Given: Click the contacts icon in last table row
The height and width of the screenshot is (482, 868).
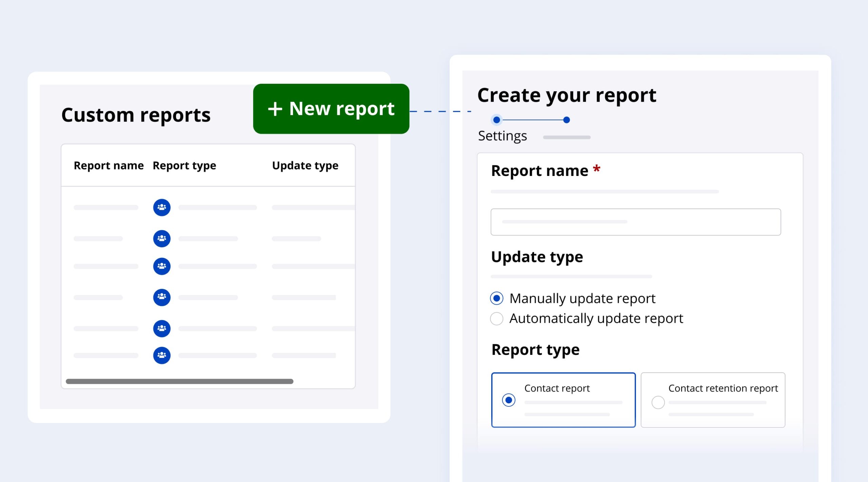Looking at the screenshot, I should pyautogui.click(x=162, y=355).
